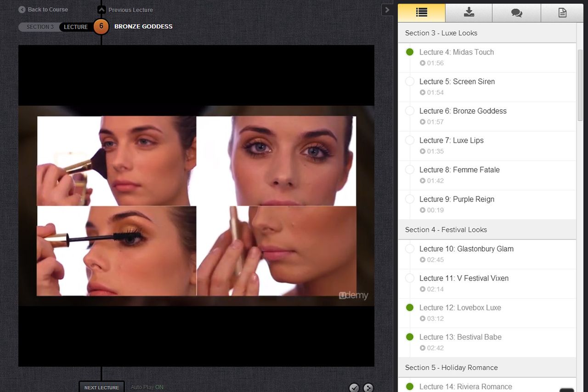The image size is (588, 392).
Task: Click play icon beside 02:45 duration
Action: click(423, 260)
